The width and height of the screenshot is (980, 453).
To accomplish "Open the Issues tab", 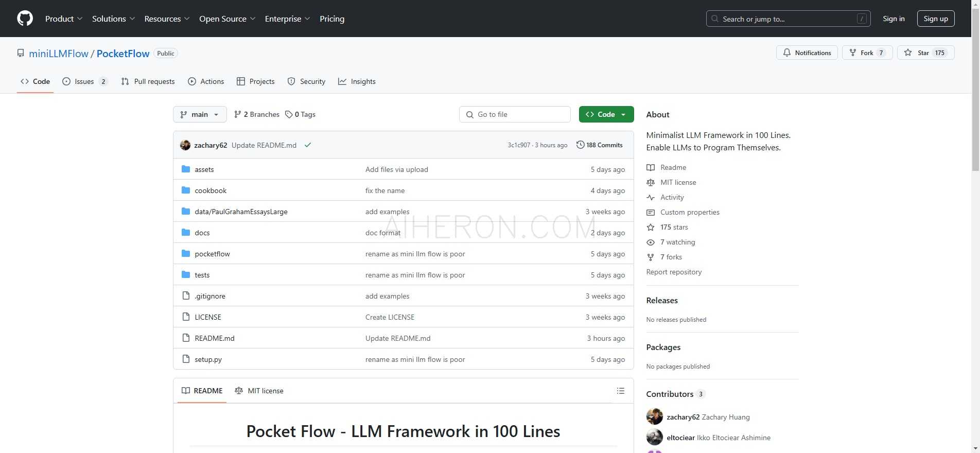I will 85,81.
